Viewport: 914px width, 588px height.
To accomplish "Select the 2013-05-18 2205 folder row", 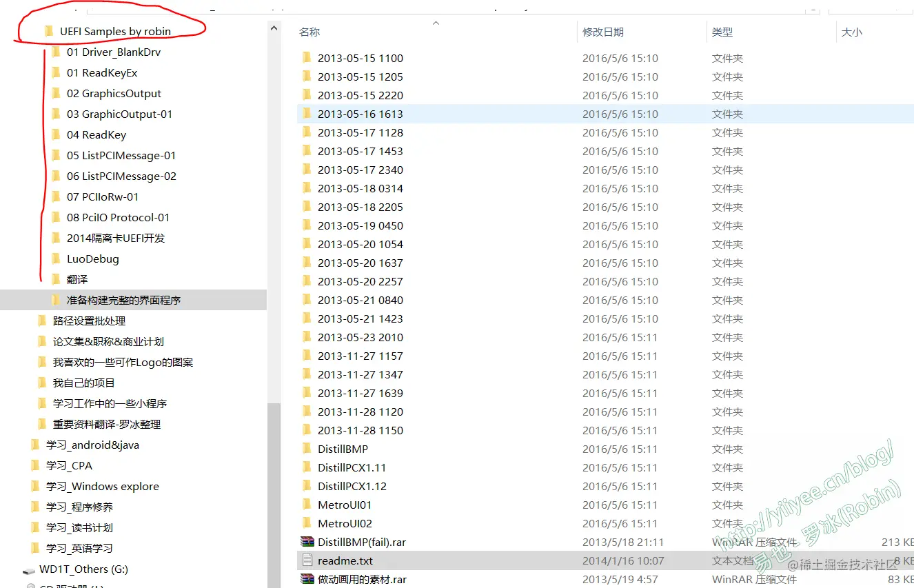I will (x=605, y=207).
